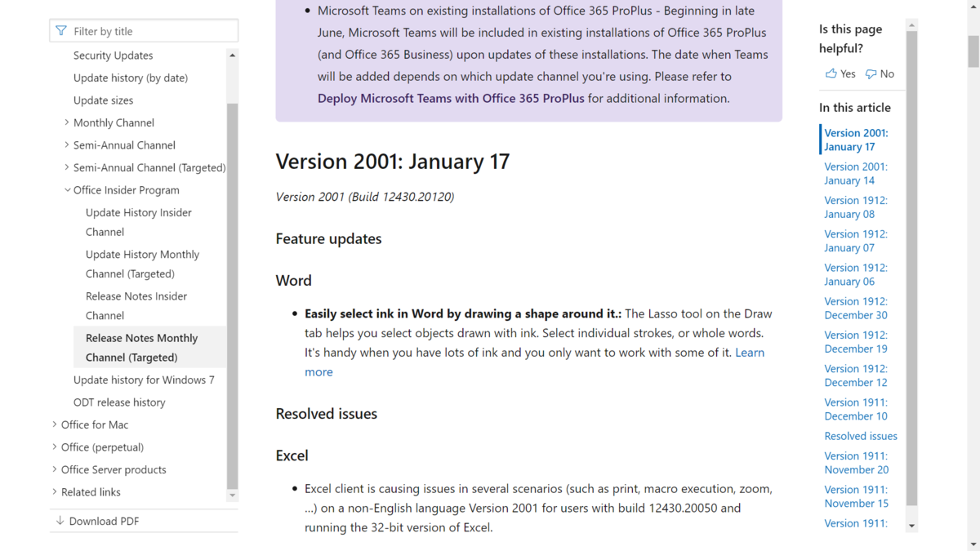Click In this article scroll-up arrow
The width and height of the screenshot is (980, 551).
912,26
